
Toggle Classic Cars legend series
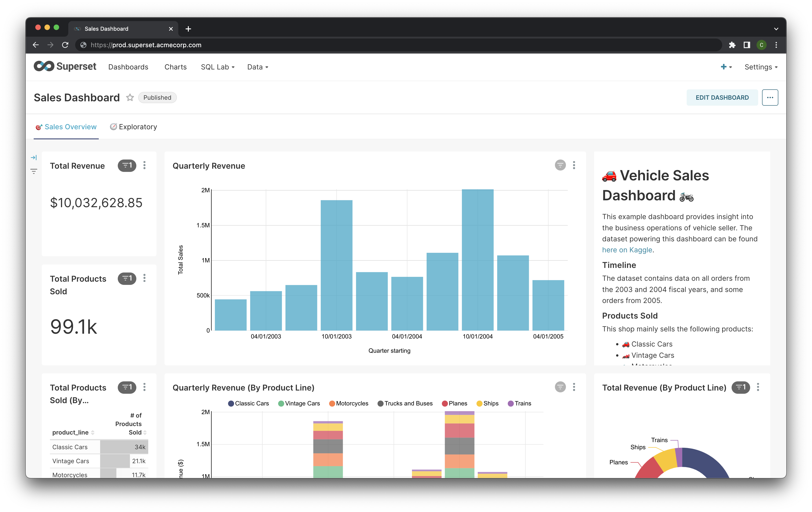click(249, 403)
